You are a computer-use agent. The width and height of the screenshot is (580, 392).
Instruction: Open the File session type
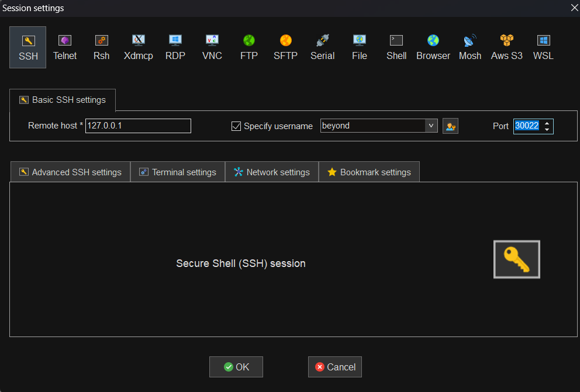360,47
